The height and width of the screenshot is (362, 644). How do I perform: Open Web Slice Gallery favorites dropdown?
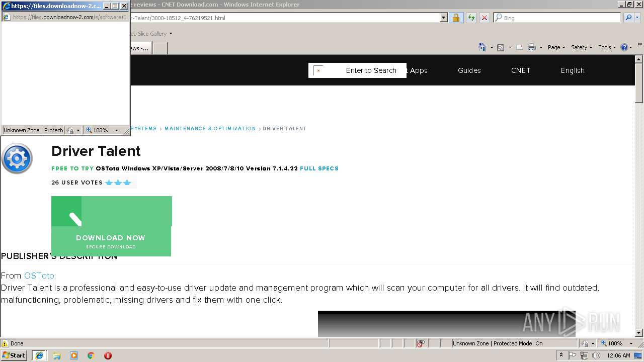(170, 34)
